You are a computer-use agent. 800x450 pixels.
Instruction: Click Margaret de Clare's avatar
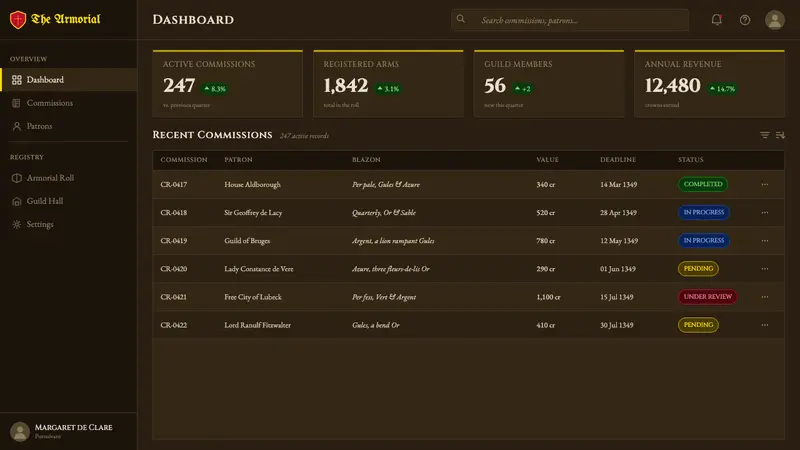20,432
